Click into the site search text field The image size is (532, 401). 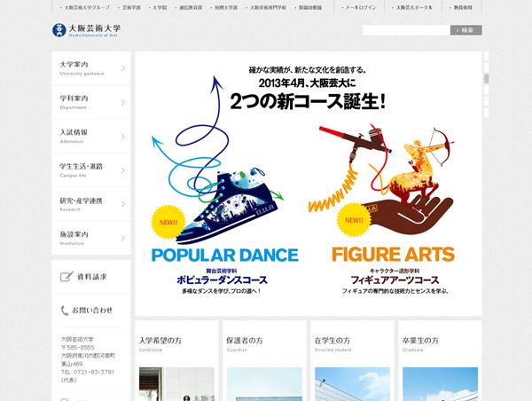(x=406, y=30)
